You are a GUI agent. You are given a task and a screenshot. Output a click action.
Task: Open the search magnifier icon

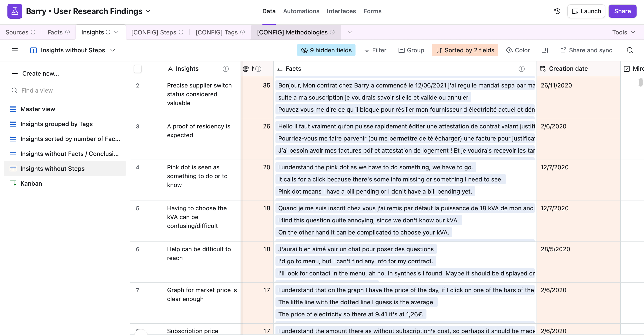coord(630,50)
